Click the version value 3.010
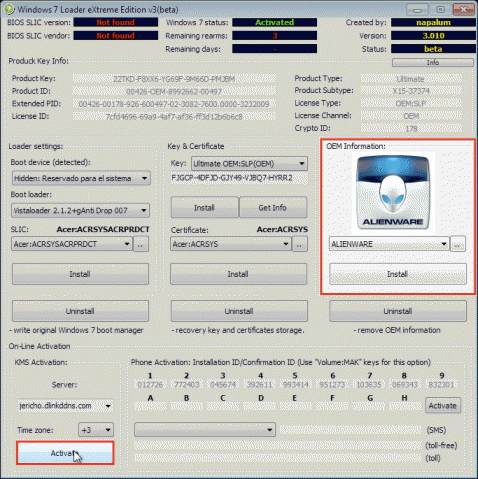Image resolution: width=478 pixels, height=479 pixels. [x=433, y=36]
